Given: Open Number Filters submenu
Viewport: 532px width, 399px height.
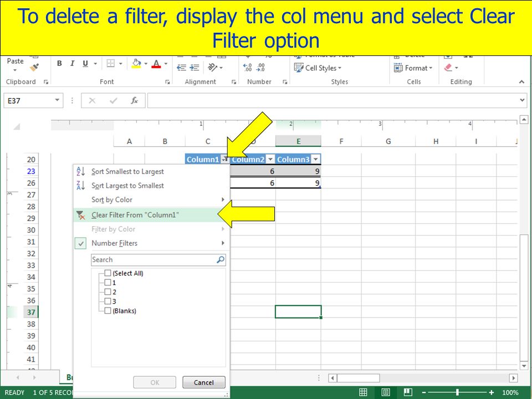Looking at the screenshot, I should point(151,243).
